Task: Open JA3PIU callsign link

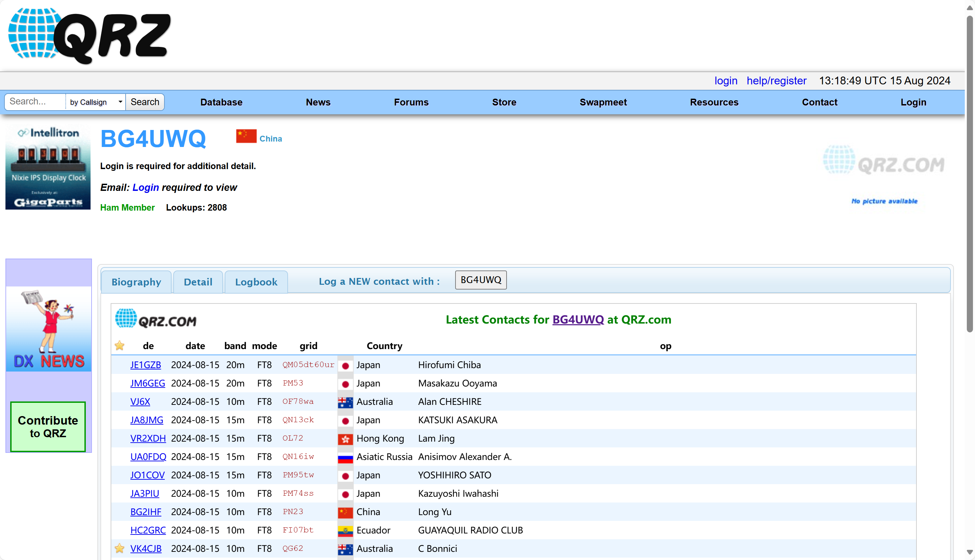Action: [145, 494]
